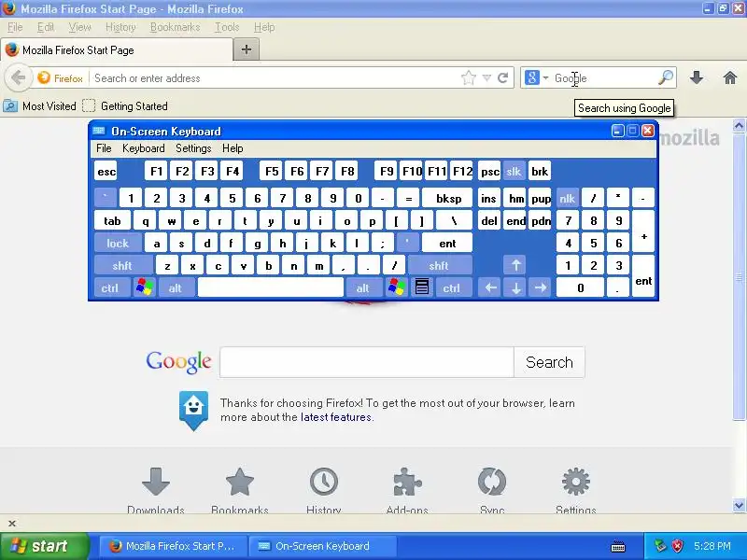Viewport: 747px width, 560px height.
Task: Switch to On-Screen Keyboard taskbar button
Action: pos(323,546)
